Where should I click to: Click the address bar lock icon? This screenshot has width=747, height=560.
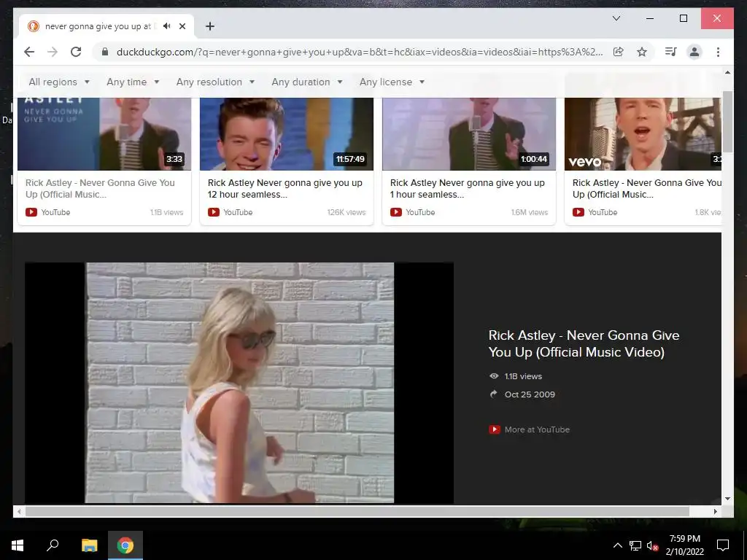click(x=105, y=52)
